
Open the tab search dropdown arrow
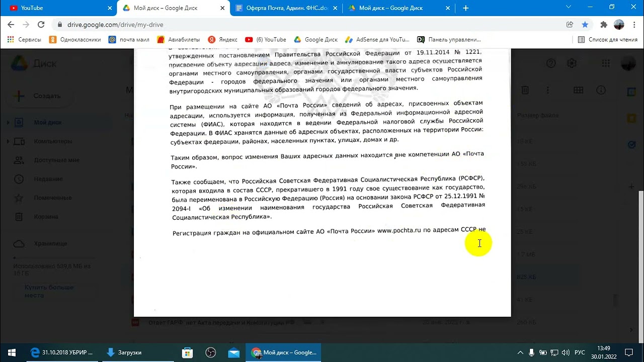569,7
